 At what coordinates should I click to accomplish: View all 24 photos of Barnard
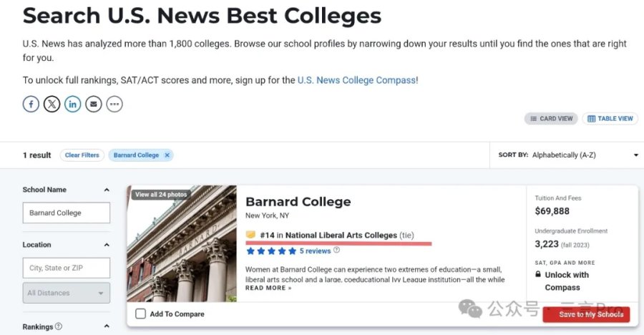tap(161, 195)
